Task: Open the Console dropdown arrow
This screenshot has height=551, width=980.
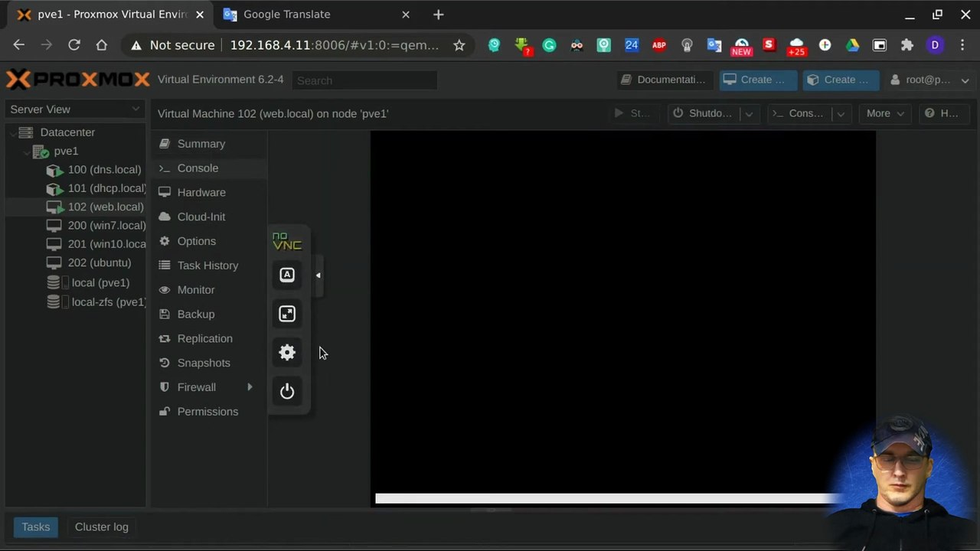Action: pyautogui.click(x=841, y=113)
